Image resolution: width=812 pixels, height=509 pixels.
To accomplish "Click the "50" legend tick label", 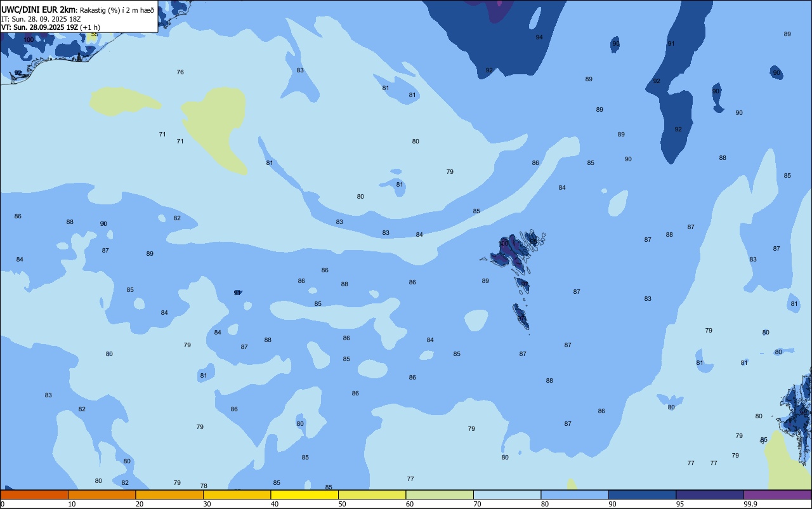I will pyautogui.click(x=342, y=504).
